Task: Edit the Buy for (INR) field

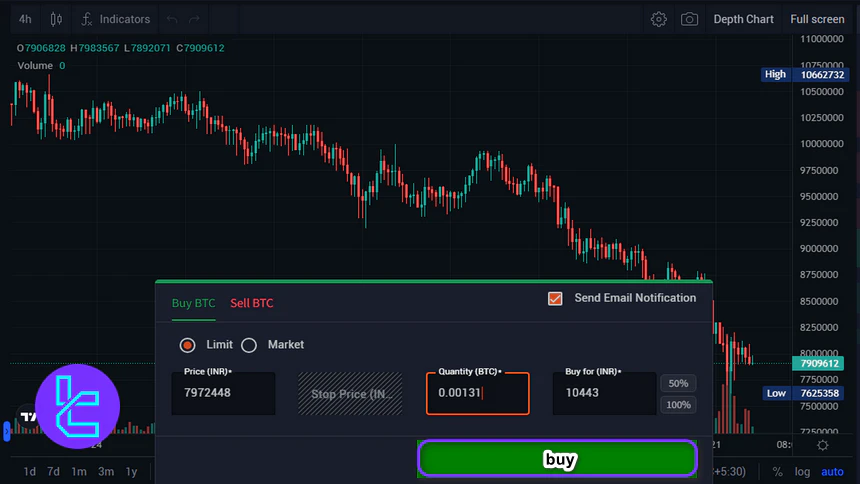Action: click(x=604, y=393)
